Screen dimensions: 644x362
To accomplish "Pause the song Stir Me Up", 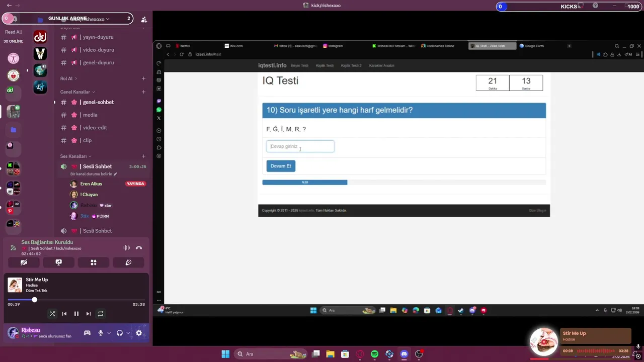I will tap(76, 314).
